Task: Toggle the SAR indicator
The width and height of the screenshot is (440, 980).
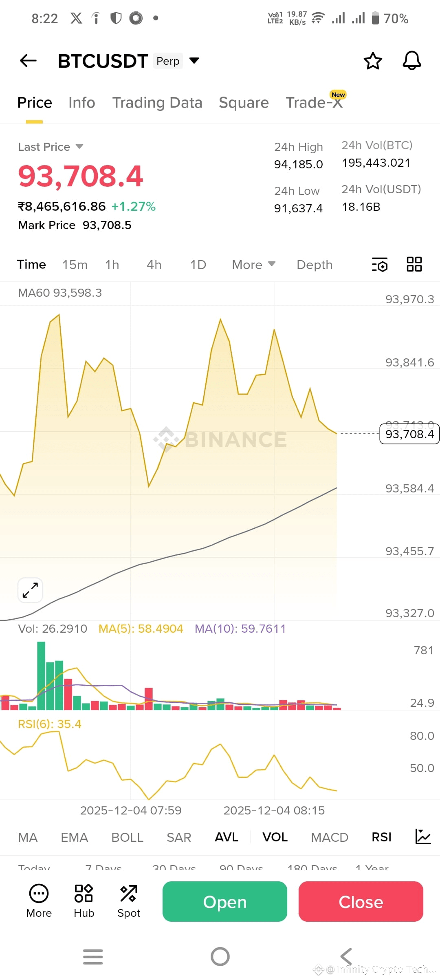Action: pyautogui.click(x=179, y=837)
